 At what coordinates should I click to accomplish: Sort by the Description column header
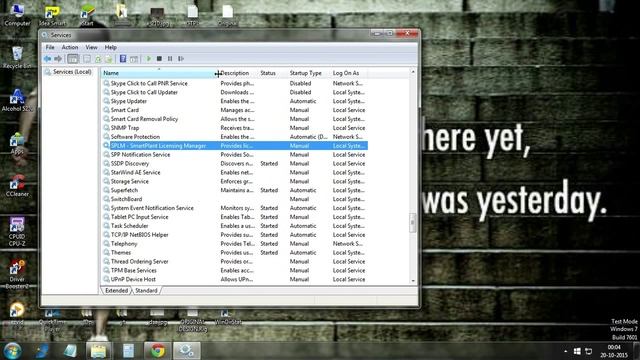[x=238, y=73]
